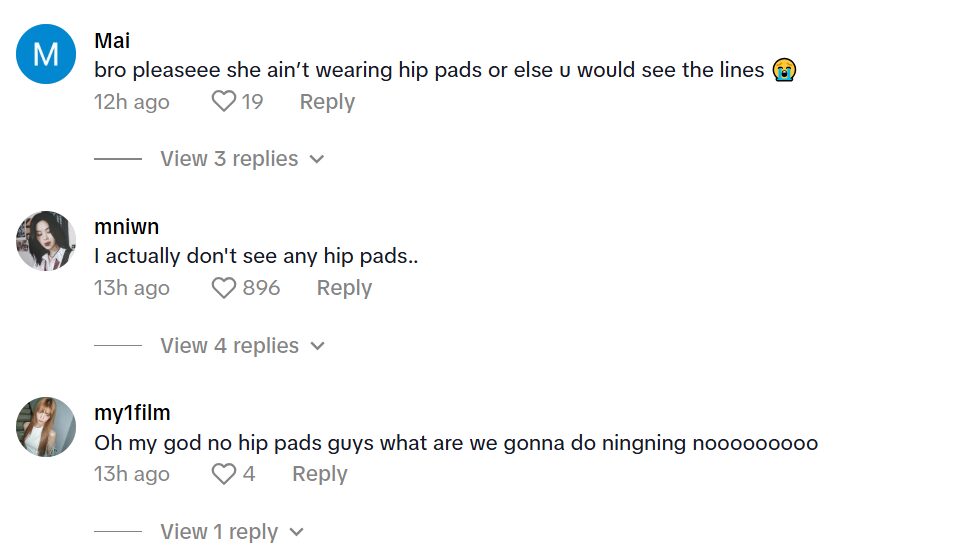Like Mai's comment with the heart icon
The width and height of the screenshot is (976, 555).
point(223,102)
